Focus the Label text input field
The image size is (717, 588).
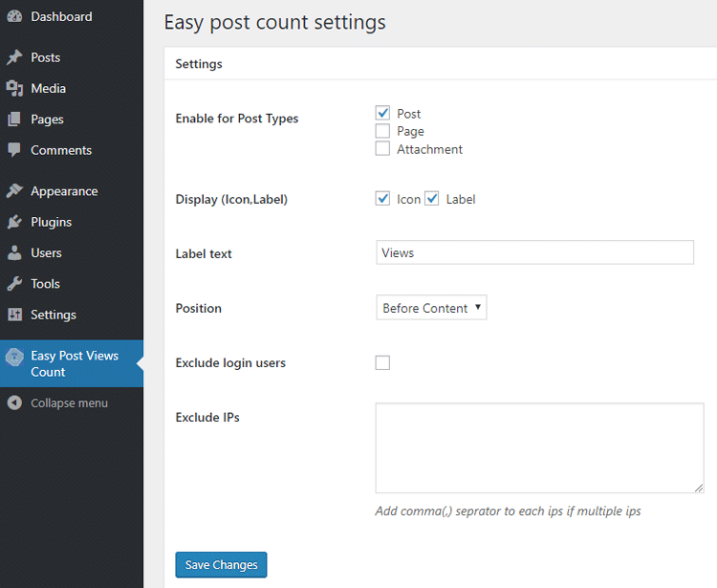click(534, 252)
